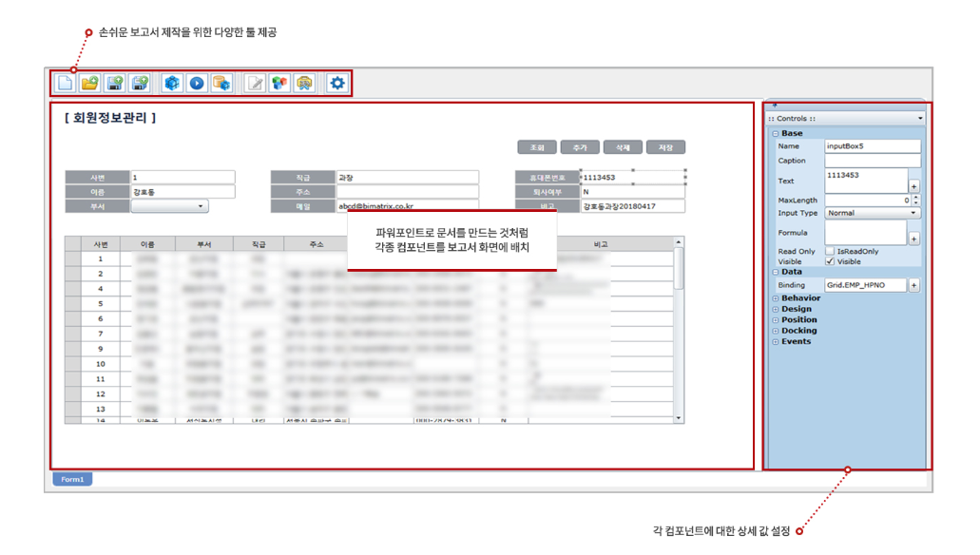Click the New document toolbar icon
Viewport: 980px width, 555px height.
pyautogui.click(x=65, y=84)
